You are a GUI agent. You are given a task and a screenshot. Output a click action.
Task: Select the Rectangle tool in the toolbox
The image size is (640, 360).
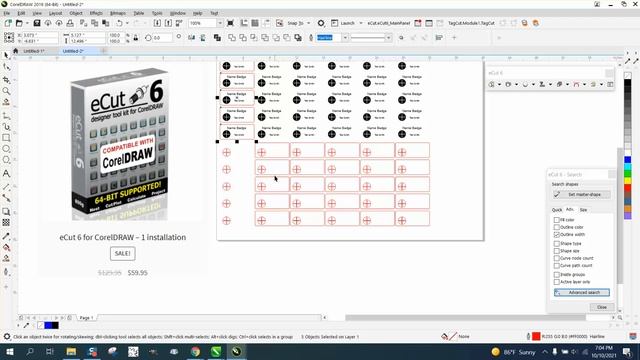pos(6,138)
